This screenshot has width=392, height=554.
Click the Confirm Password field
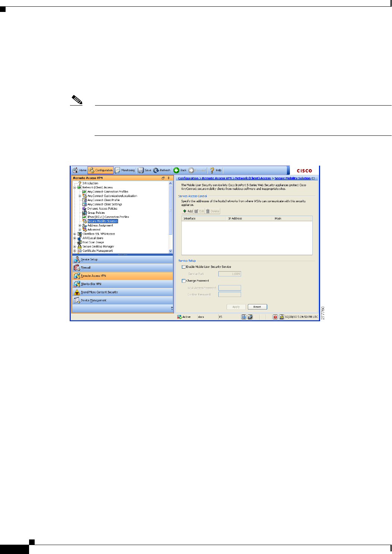pos(230,294)
